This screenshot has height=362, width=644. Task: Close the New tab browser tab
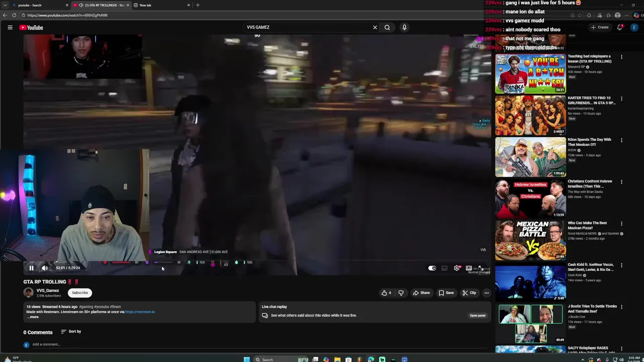pyautogui.click(x=189, y=5)
